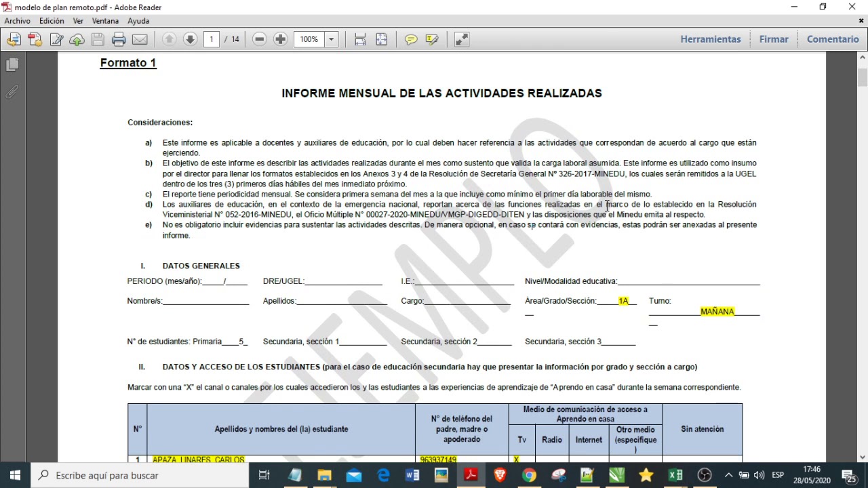Click the Sin atención column header

click(x=702, y=429)
